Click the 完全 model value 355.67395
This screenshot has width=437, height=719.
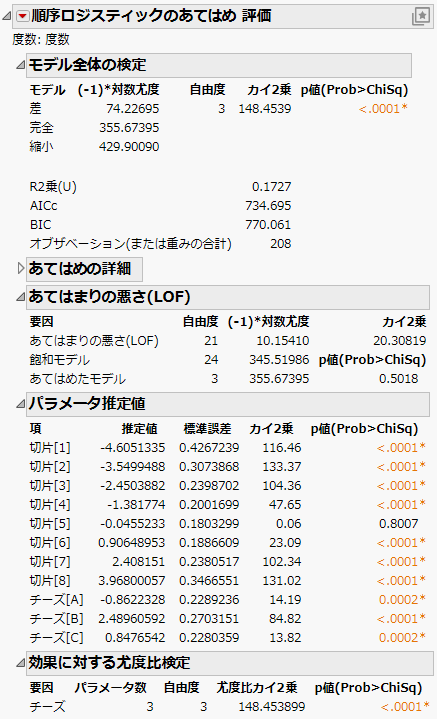coord(129,127)
